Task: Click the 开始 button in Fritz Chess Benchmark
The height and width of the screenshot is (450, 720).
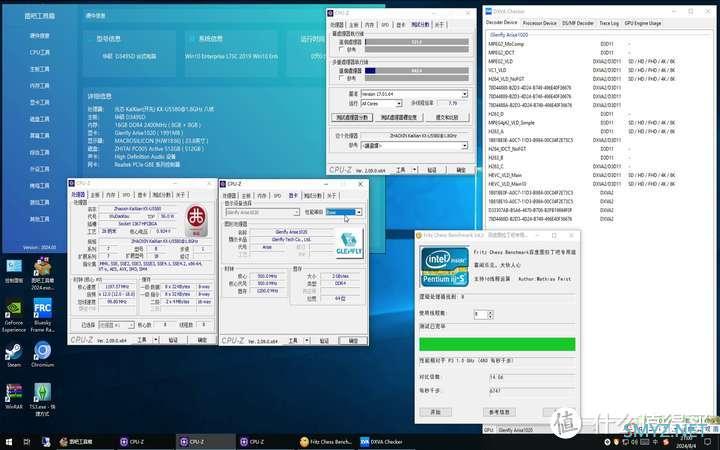Action: (435, 412)
